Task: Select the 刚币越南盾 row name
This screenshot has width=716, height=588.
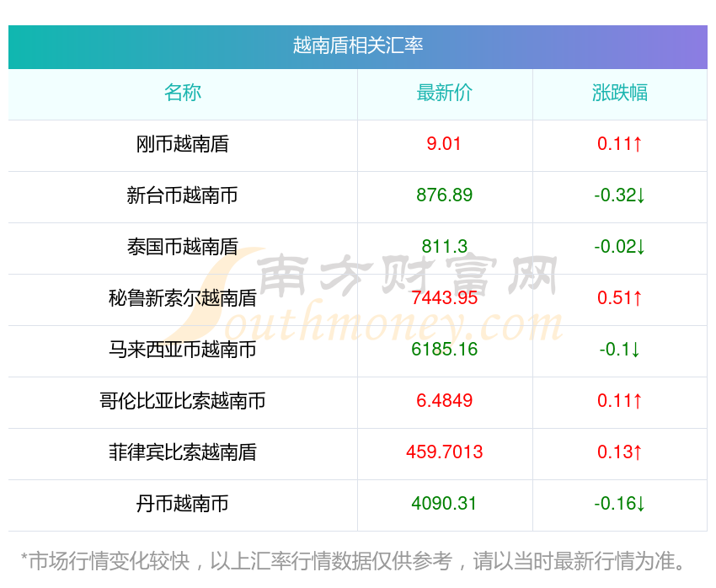Action: (183, 144)
